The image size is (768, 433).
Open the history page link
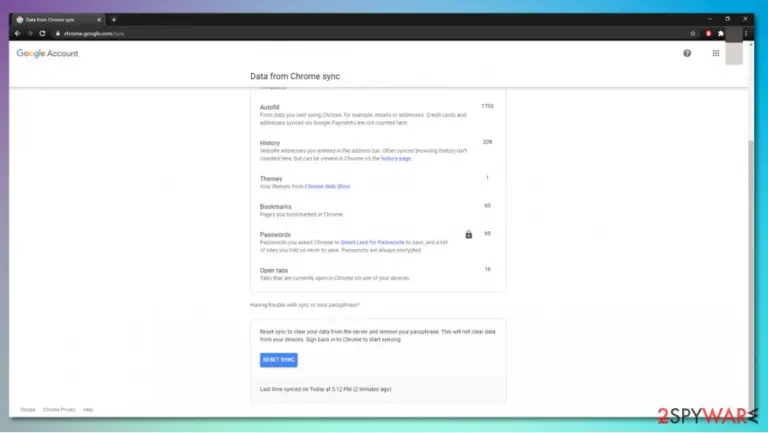tap(396, 159)
